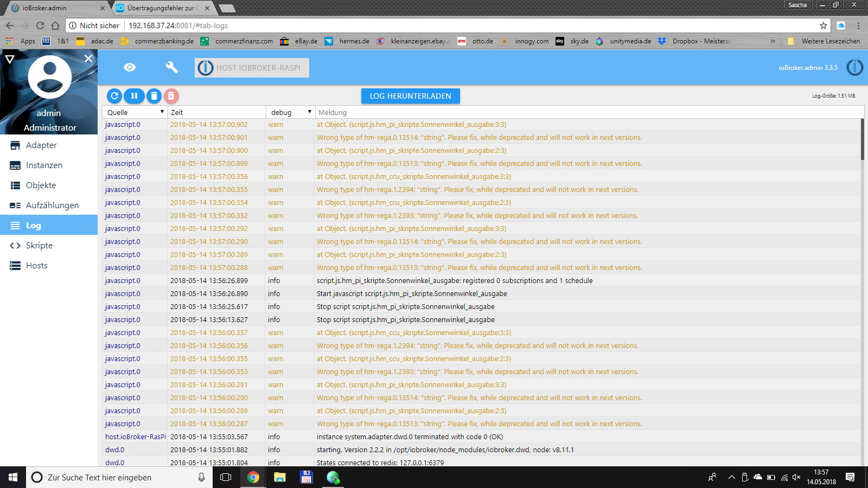The width and height of the screenshot is (868, 488).
Task: Open the adac.de bookmark
Action: [x=95, y=41]
